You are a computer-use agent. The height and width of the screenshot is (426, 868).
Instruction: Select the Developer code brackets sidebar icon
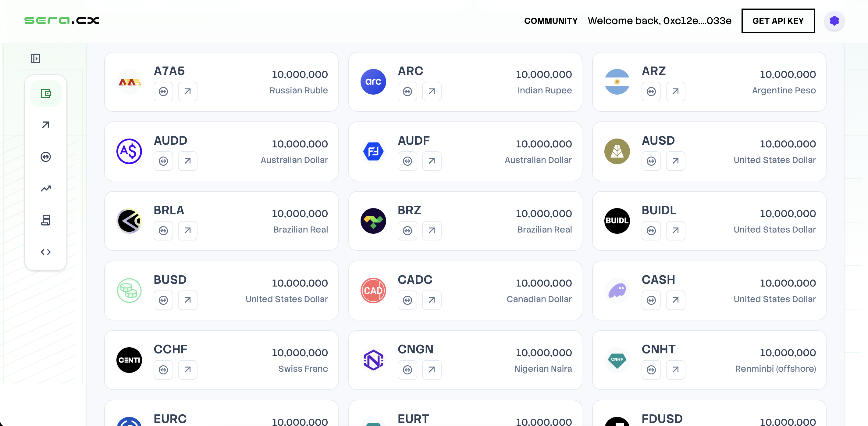[45, 252]
